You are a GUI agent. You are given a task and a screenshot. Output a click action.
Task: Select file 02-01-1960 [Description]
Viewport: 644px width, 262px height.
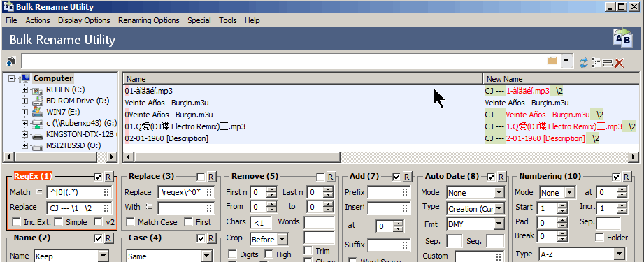click(166, 138)
